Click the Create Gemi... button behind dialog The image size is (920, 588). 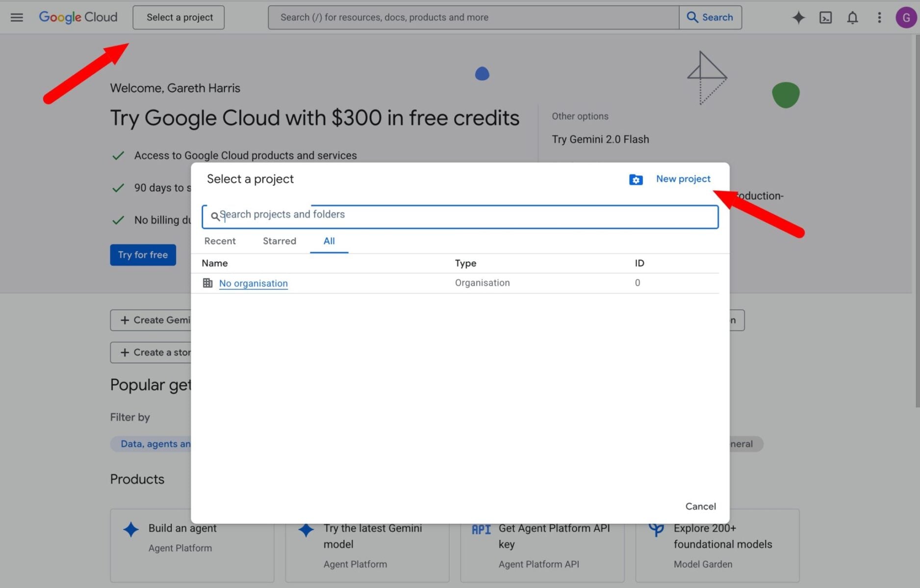[x=151, y=320]
